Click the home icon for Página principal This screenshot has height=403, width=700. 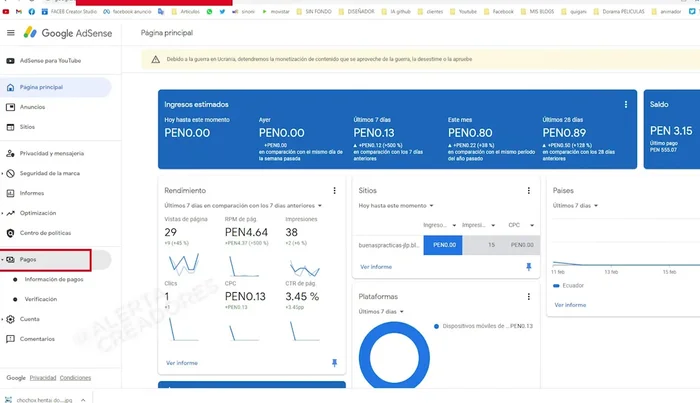point(10,87)
